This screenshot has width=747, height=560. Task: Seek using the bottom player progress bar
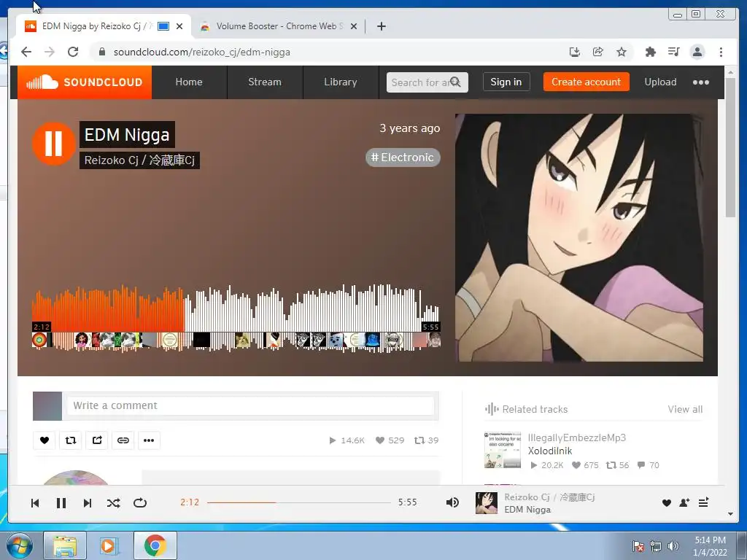(x=298, y=502)
